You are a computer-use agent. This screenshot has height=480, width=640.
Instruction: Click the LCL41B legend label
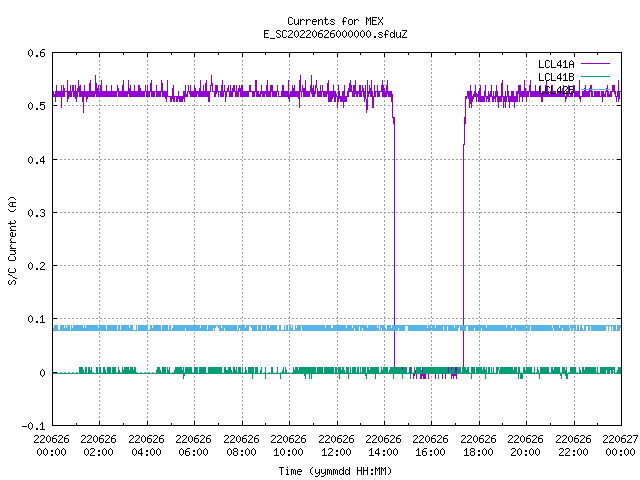(x=556, y=77)
